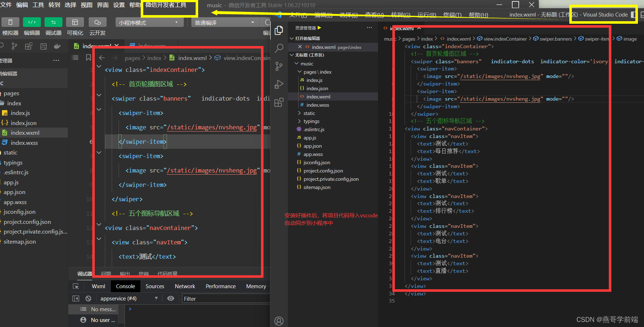Viewport: 644px width, 327px height.
Task: Switch to the Wxml devtools tab
Action: point(98,286)
